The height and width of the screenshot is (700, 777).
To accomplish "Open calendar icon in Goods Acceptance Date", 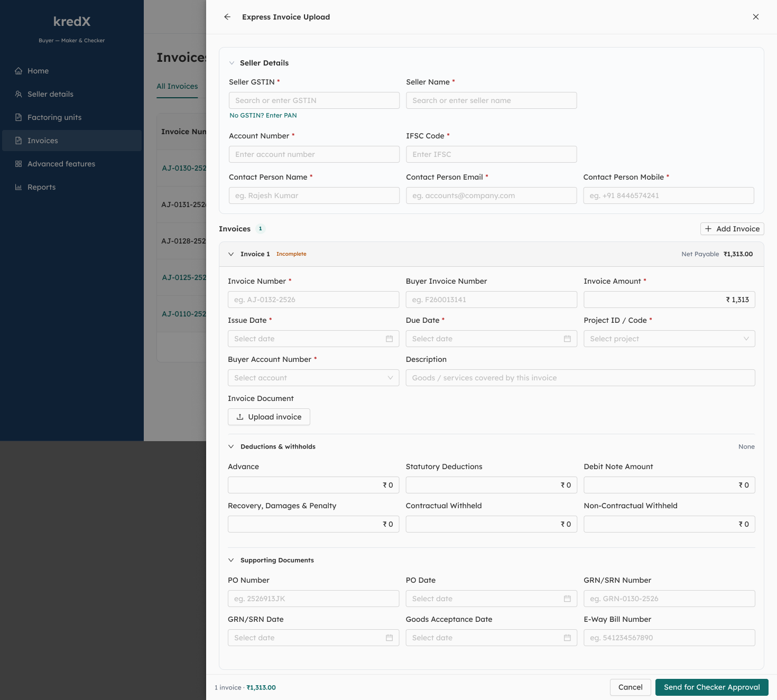I will click(x=567, y=638).
